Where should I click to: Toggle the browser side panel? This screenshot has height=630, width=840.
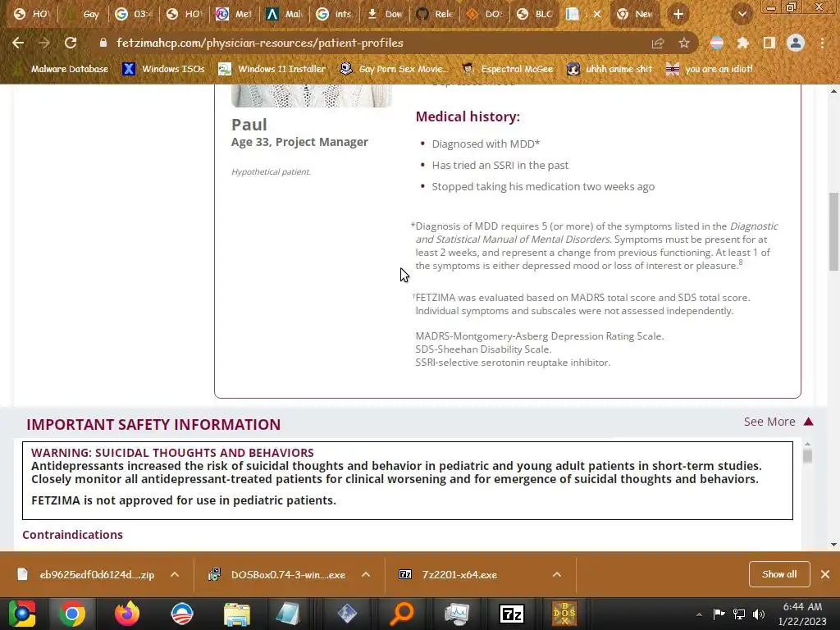(769, 43)
